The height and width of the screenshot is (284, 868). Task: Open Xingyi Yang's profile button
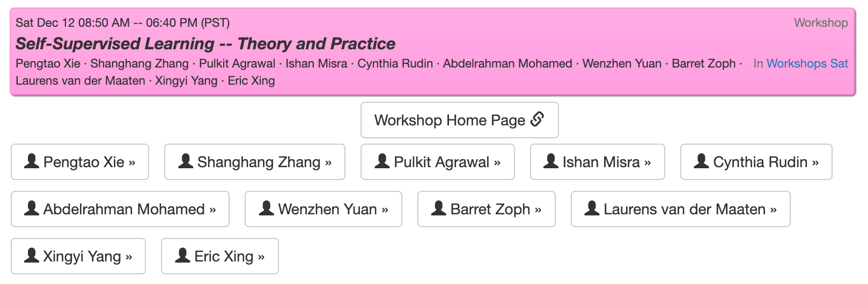pos(78,256)
